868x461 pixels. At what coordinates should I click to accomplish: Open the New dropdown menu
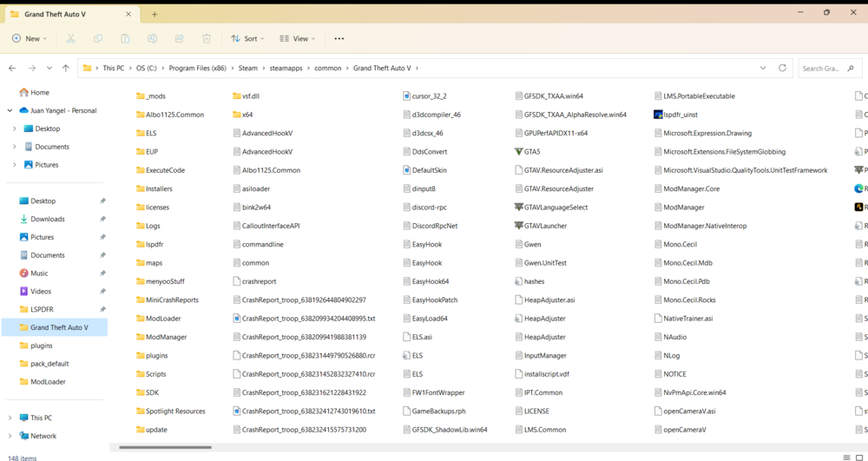30,39
